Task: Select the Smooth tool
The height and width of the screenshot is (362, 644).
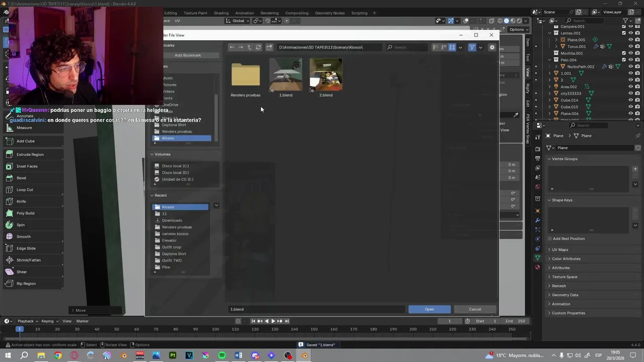Action: 33,237
